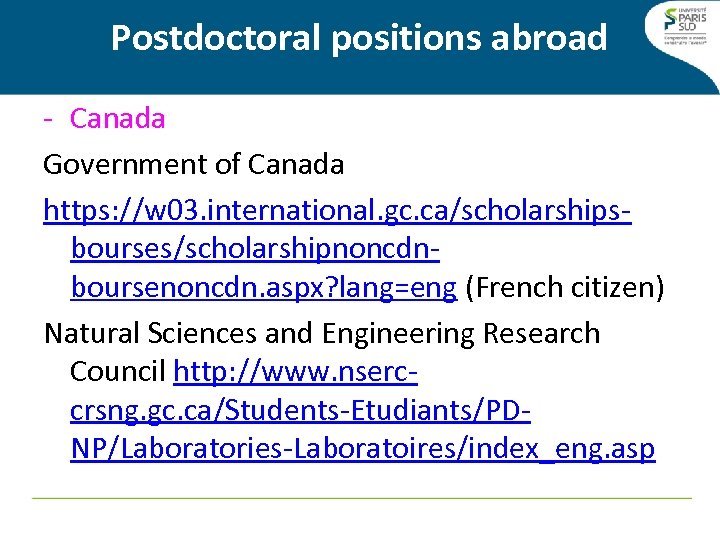720x540 pixels.
Task: Click the '(French citizen)' note
Action: point(565,288)
